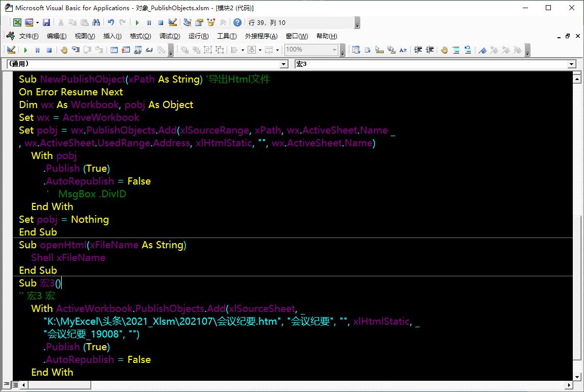Viewport: 584px width, 392px height.
Task: Click the Indent icon in the edit toolbar
Action: [418, 49]
